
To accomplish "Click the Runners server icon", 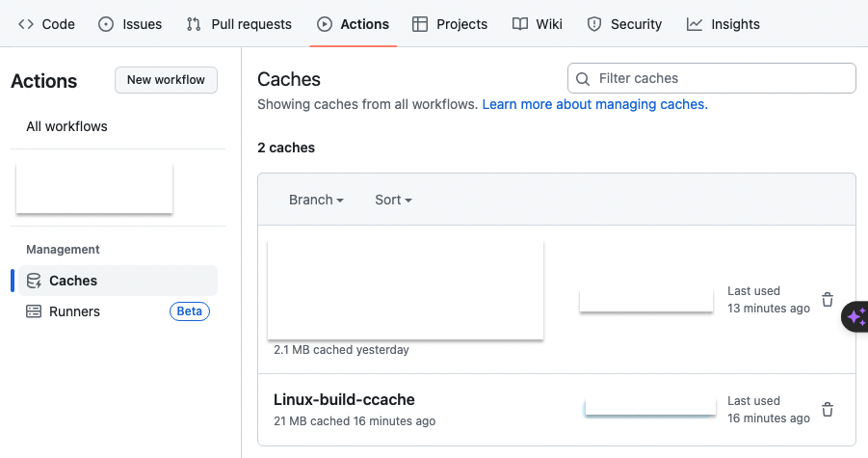I will (34, 311).
